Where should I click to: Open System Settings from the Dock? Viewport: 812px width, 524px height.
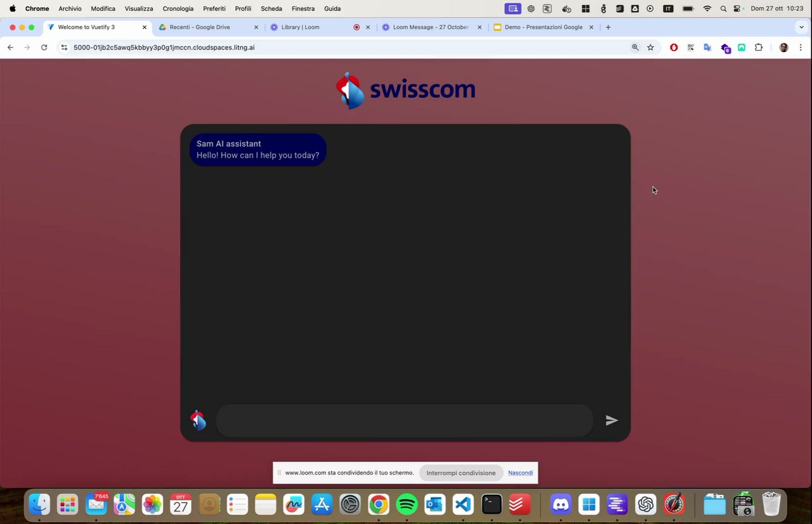click(350, 505)
